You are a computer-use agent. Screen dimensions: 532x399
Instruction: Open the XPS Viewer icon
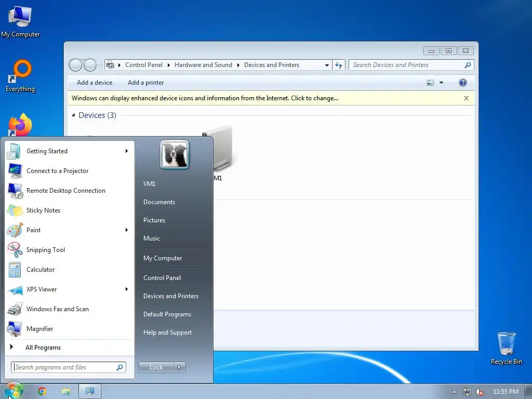coord(15,289)
